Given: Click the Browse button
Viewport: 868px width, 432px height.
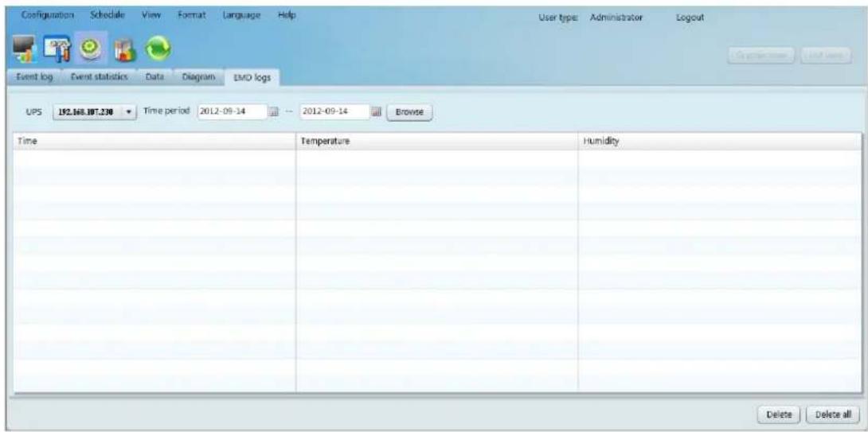Looking at the screenshot, I should click(409, 111).
